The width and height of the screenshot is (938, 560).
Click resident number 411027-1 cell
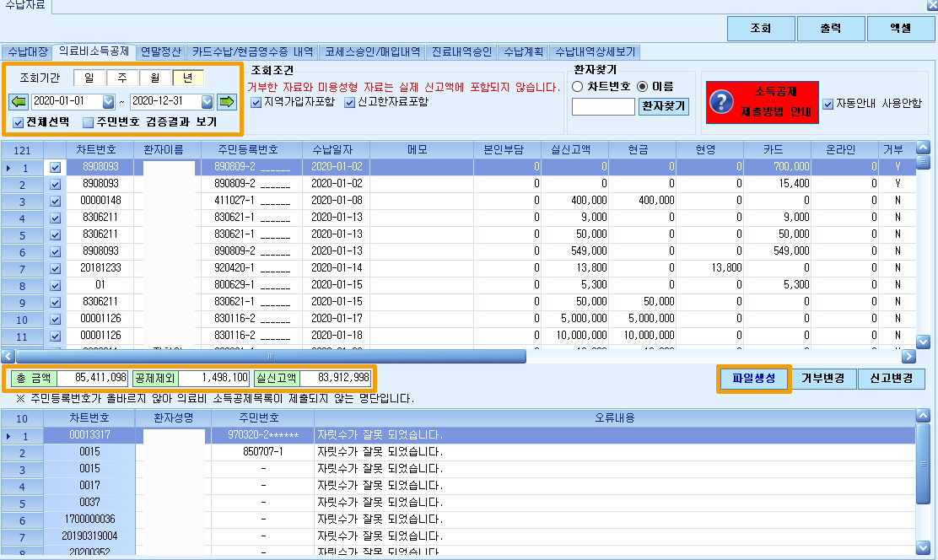(x=252, y=201)
